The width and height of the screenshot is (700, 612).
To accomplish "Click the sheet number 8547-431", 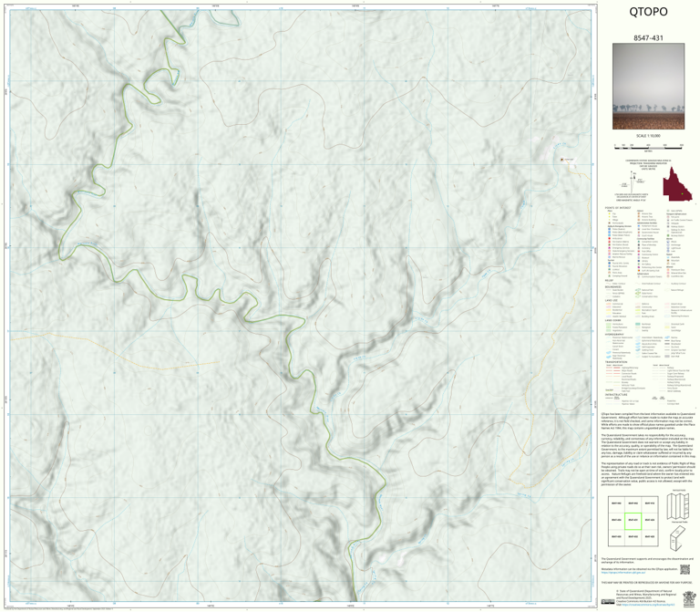I will (648, 38).
